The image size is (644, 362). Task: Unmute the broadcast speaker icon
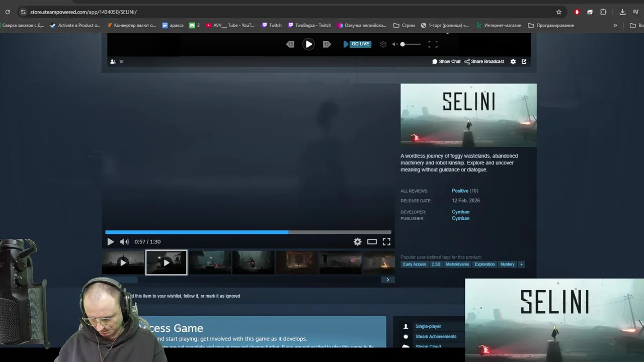click(395, 44)
